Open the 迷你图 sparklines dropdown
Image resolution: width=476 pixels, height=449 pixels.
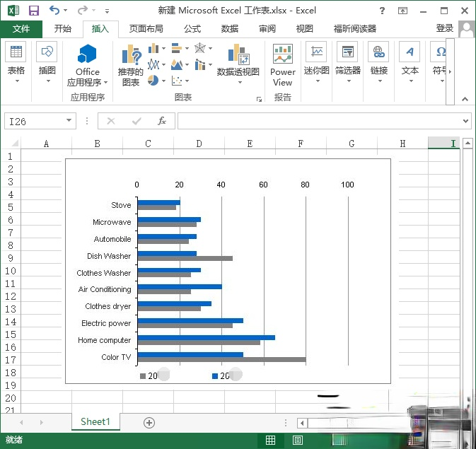tap(316, 81)
